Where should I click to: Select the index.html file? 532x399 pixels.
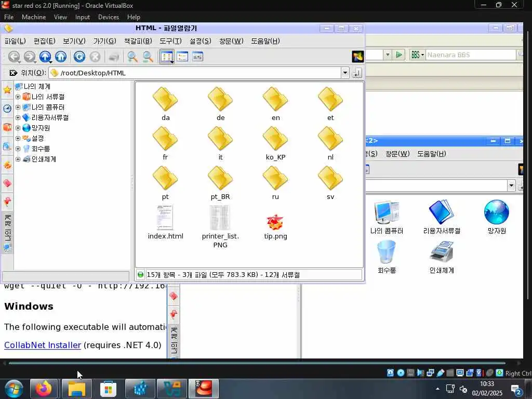click(166, 223)
